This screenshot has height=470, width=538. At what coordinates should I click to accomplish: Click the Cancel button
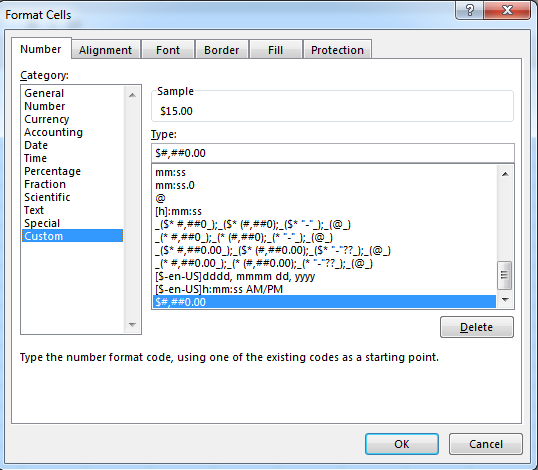486,444
